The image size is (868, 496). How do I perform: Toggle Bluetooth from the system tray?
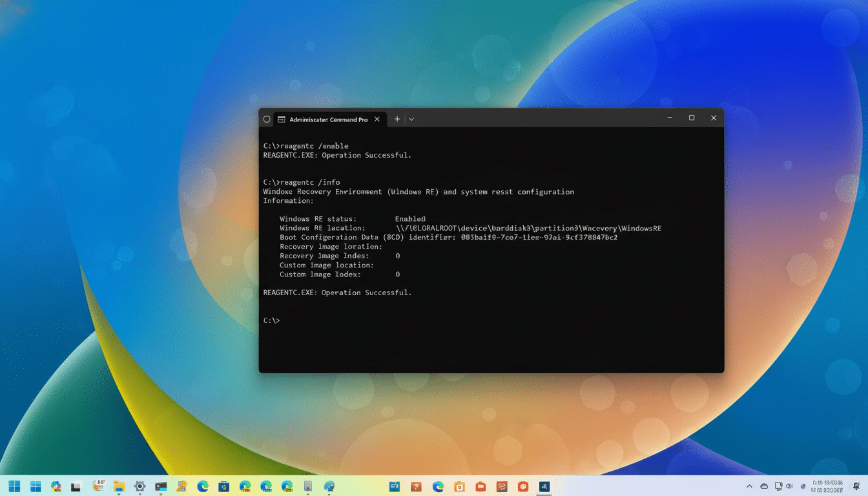coord(803,486)
